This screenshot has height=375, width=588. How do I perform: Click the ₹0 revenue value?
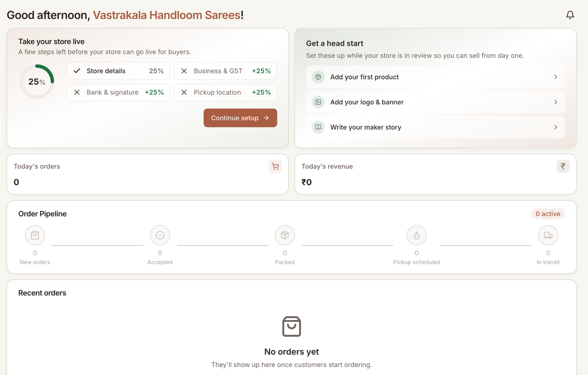307,182
